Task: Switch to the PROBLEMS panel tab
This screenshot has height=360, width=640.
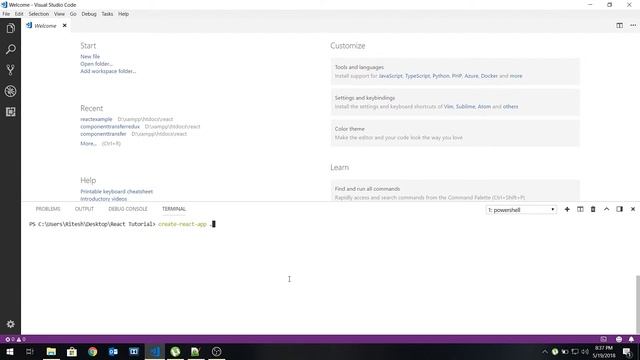Action: [x=48, y=209]
